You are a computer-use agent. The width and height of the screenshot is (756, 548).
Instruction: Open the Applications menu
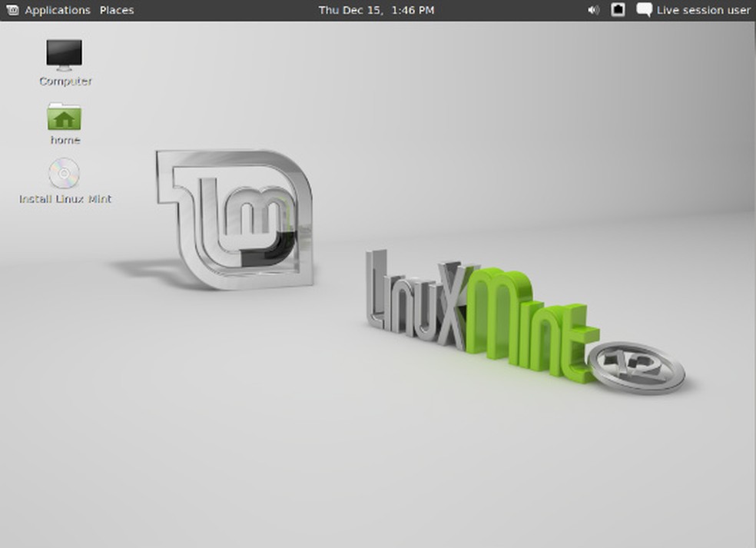(x=58, y=10)
